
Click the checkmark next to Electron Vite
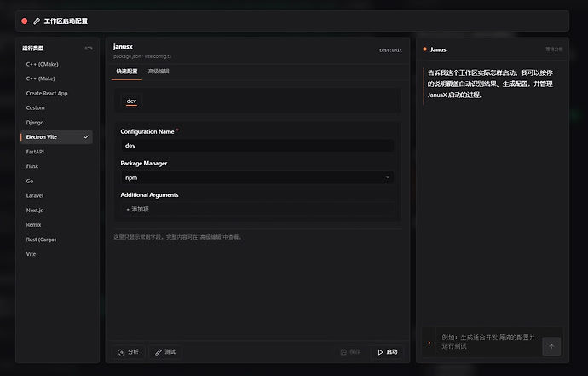[x=86, y=137]
